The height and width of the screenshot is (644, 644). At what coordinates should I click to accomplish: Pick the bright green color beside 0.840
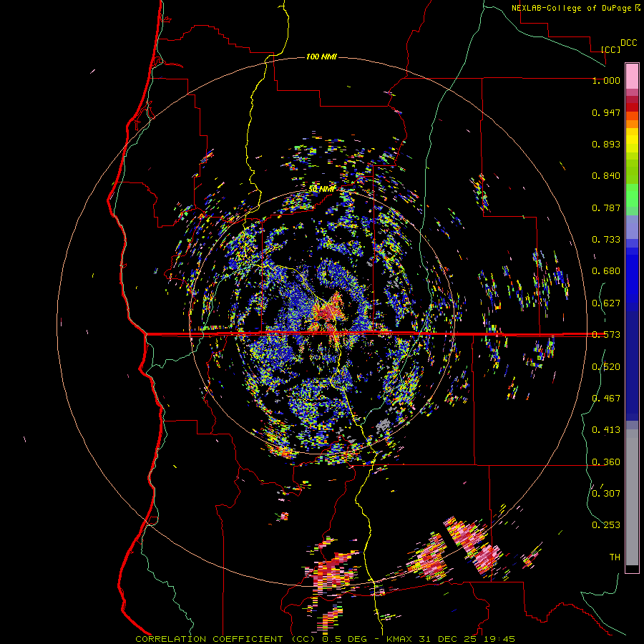coord(632,177)
